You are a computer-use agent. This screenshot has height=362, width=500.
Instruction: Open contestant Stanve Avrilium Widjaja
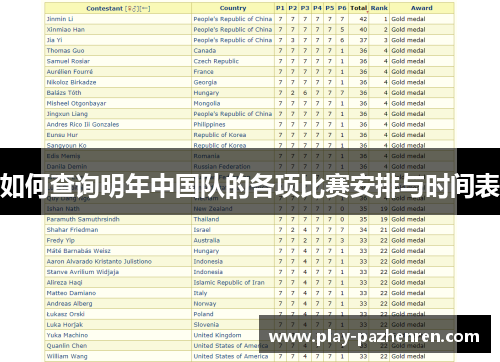coord(83,272)
